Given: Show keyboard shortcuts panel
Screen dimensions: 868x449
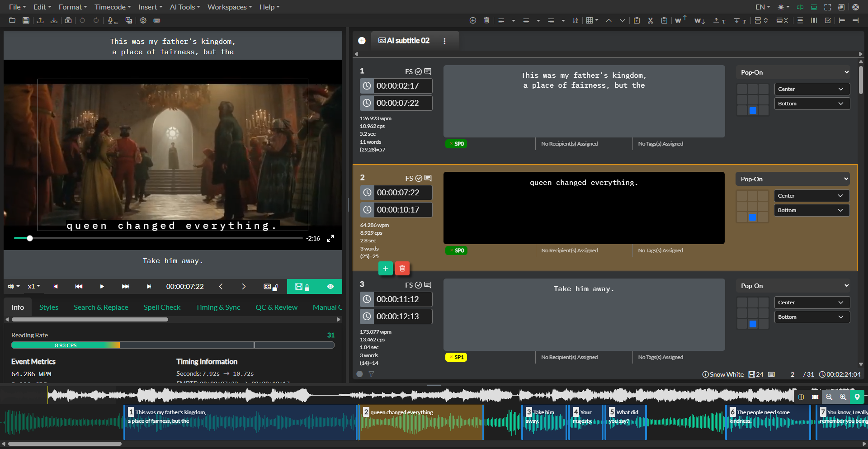Looking at the screenshot, I should pos(157,20).
